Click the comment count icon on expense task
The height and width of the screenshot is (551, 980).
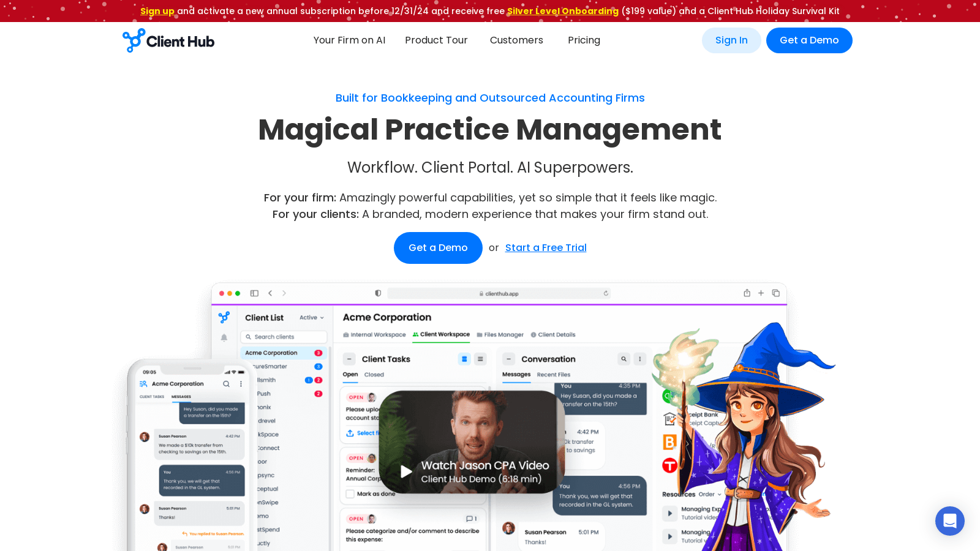coord(471,519)
